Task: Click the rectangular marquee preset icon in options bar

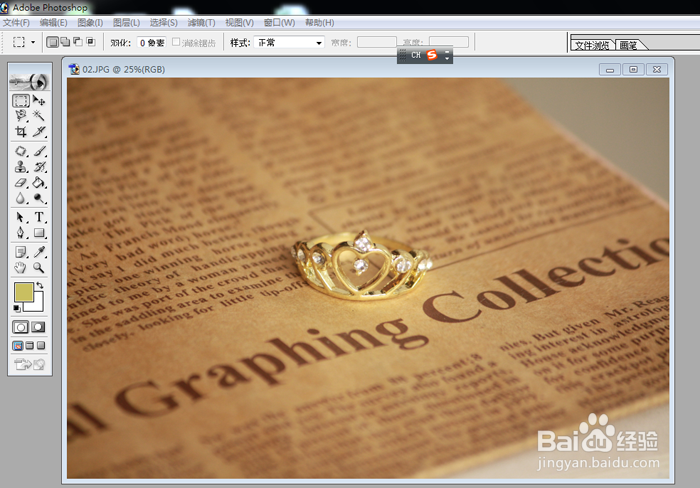Action: click(19, 42)
